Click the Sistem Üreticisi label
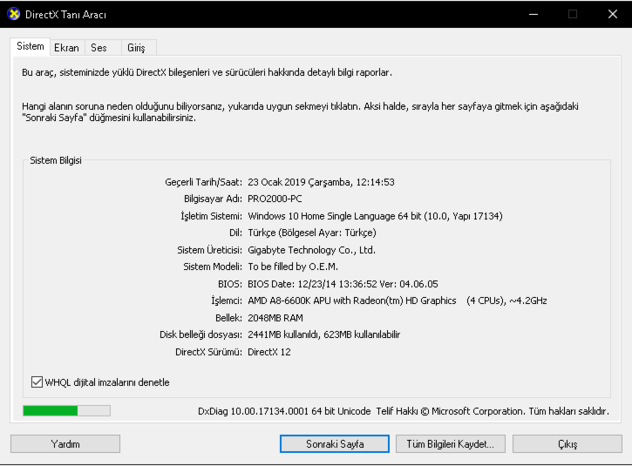632x466 pixels. coord(210,250)
